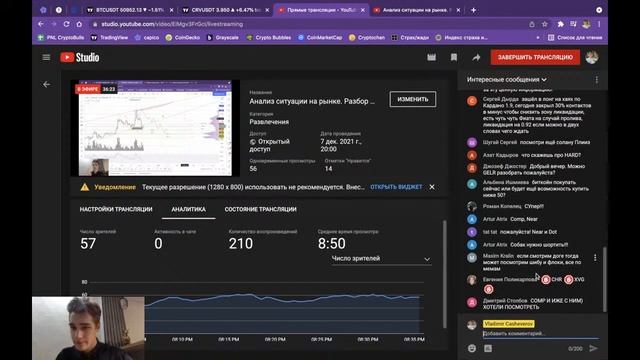Click the 210 playbacks count
Image resolution: width=640 pixels, height=360 pixels.
tap(241, 244)
